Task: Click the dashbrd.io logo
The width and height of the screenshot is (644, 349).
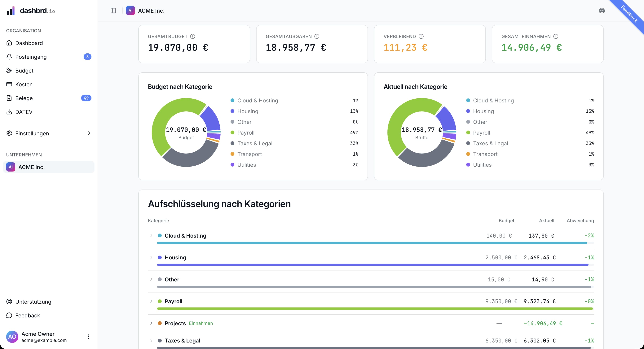Action: (31, 11)
